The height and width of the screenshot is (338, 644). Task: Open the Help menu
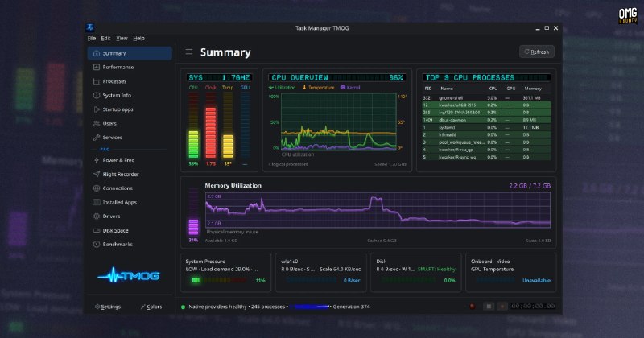pos(138,38)
